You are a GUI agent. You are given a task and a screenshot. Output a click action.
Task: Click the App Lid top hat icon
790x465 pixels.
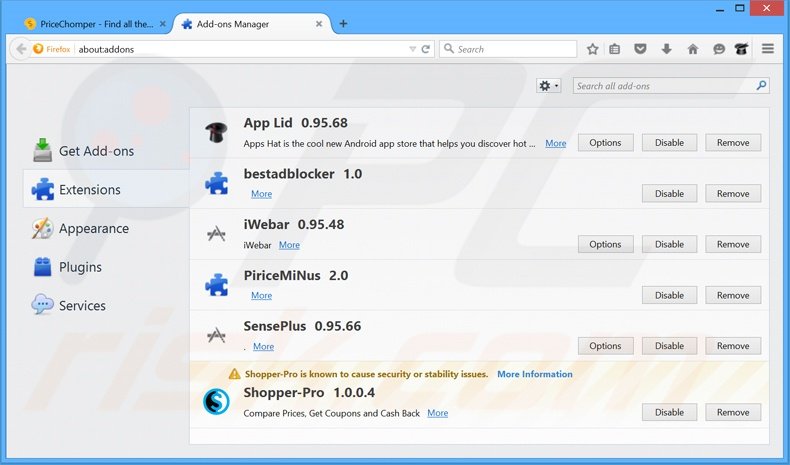pos(216,132)
